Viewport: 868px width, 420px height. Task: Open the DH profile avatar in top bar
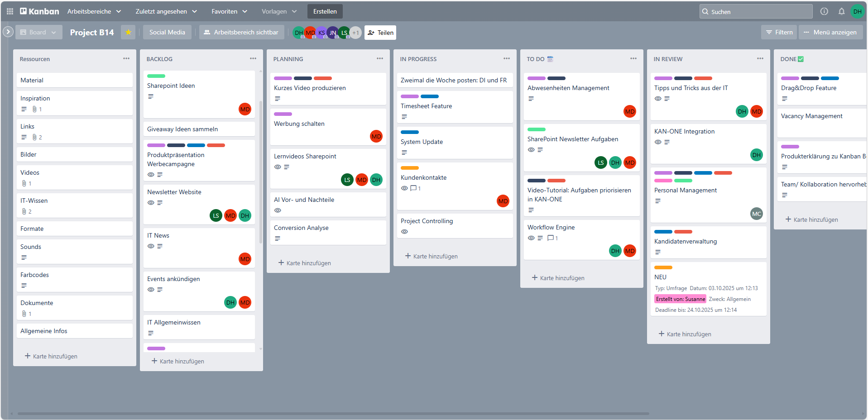click(x=857, y=11)
